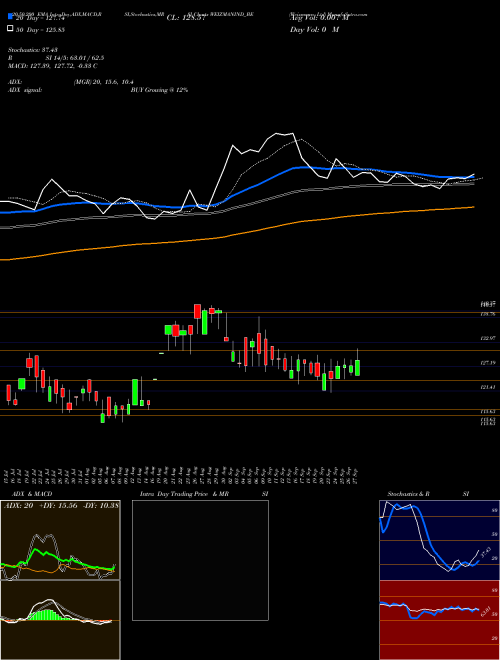Click the 'MACD: 127.39, 127.72, -0.33 C' line

[53, 66]
